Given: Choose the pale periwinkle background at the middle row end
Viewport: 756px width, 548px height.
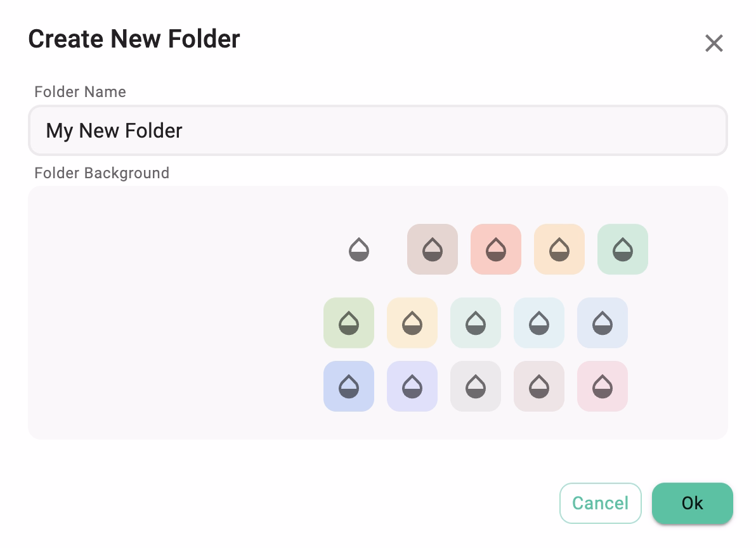Looking at the screenshot, I should point(603,323).
